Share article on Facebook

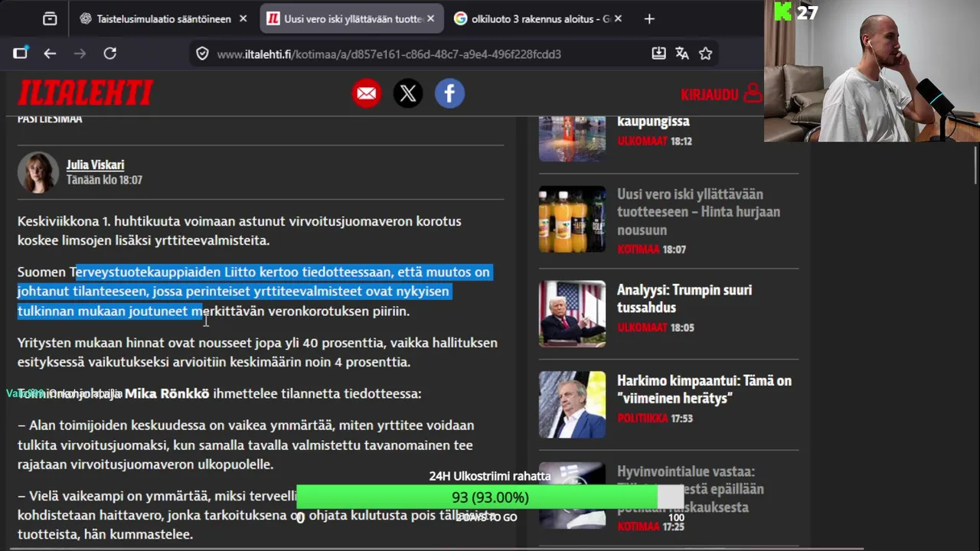tap(449, 93)
